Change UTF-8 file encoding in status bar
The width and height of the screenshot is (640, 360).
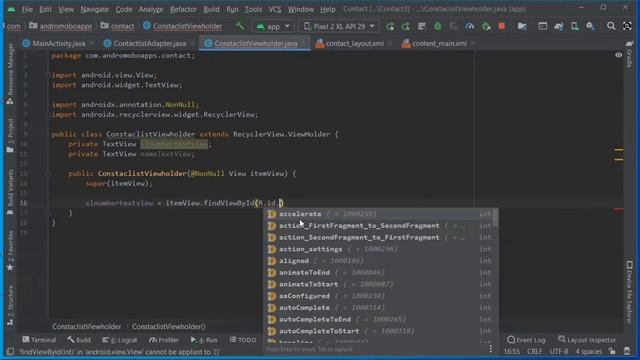coord(559,351)
